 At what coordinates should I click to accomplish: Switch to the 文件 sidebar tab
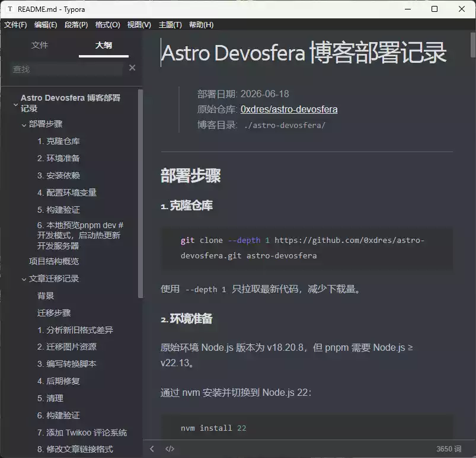[x=40, y=45]
